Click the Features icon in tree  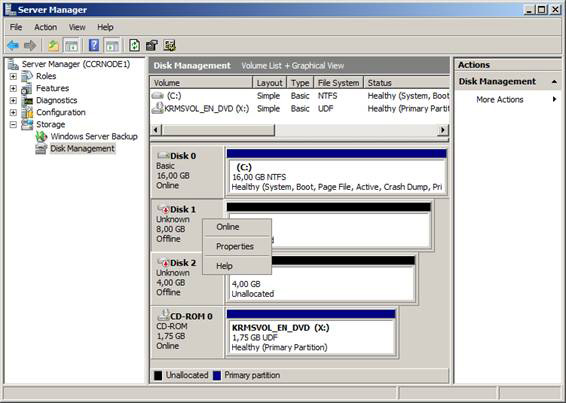pos(27,88)
